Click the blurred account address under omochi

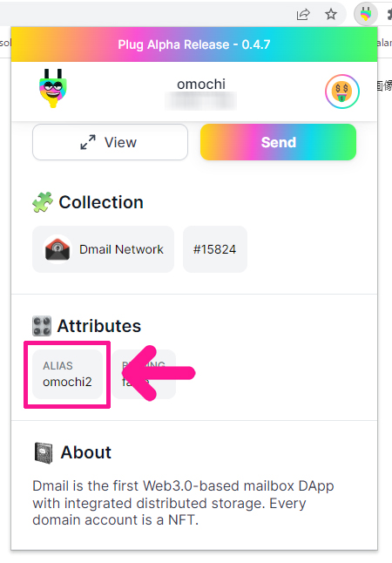pyautogui.click(x=200, y=101)
